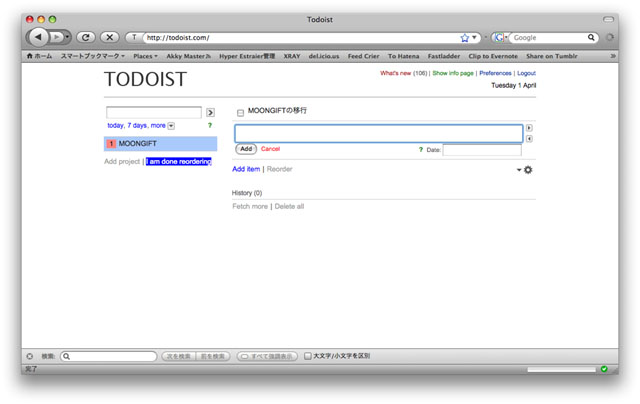
Task: Click I am done reordering link
Action: coord(179,161)
